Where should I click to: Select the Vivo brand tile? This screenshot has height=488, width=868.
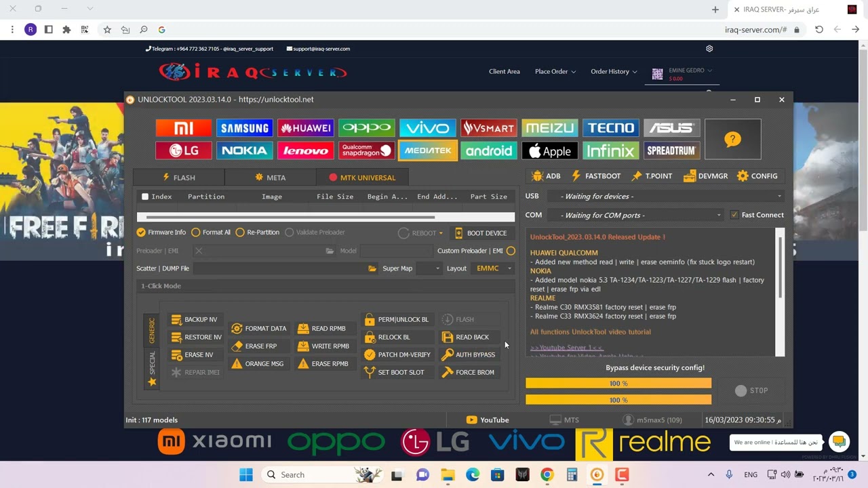pyautogui.click(x=428, y=128)
